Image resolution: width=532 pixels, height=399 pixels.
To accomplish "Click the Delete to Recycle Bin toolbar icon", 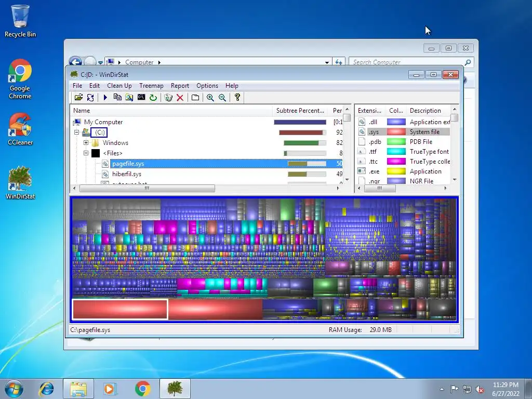I will (x=168, y=98).
